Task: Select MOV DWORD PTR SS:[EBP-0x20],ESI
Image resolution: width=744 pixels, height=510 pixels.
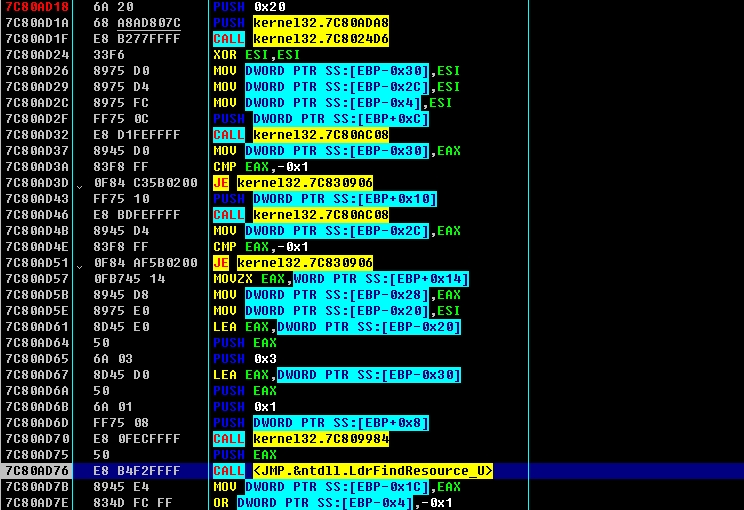Action: pos(336,311)
